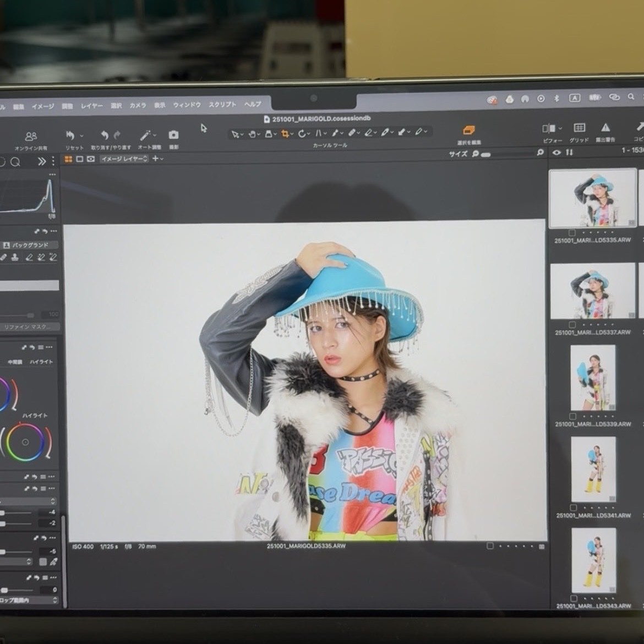The height and width of the screenshot is (644, 644).
Task: Click the Highlight color wheel
Action: [25, 442]
